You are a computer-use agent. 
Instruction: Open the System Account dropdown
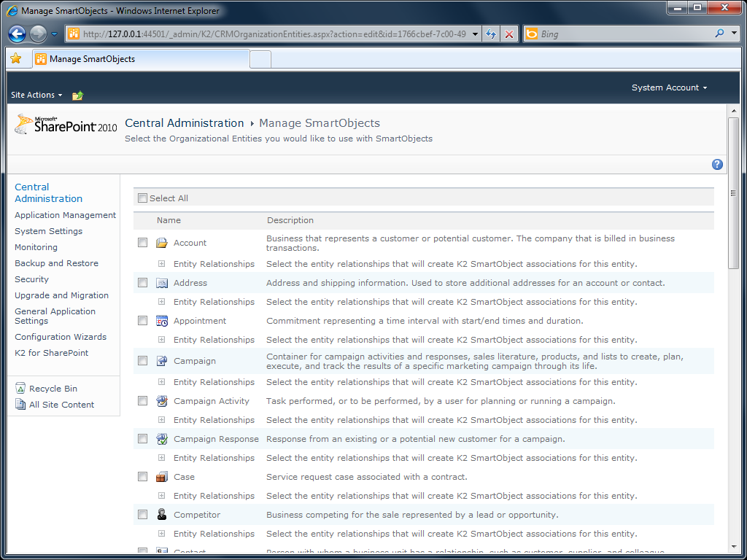coord(669,87)
